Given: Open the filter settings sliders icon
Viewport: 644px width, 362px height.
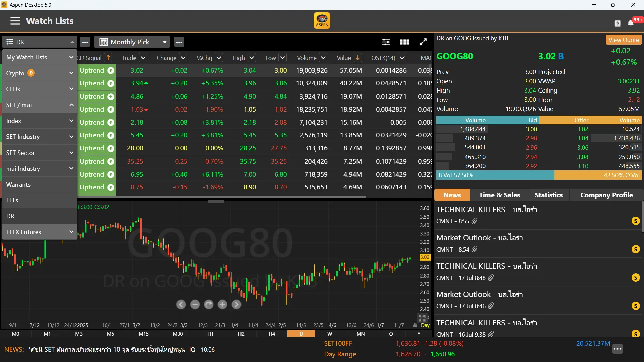Looking at the screenshot, I should (x=386, y=42).
